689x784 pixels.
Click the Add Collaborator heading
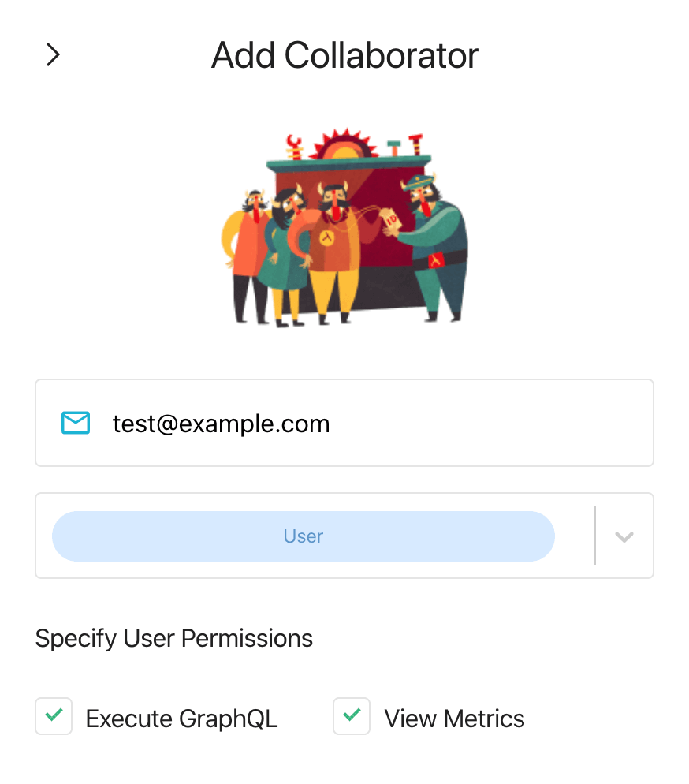point(344,55)
